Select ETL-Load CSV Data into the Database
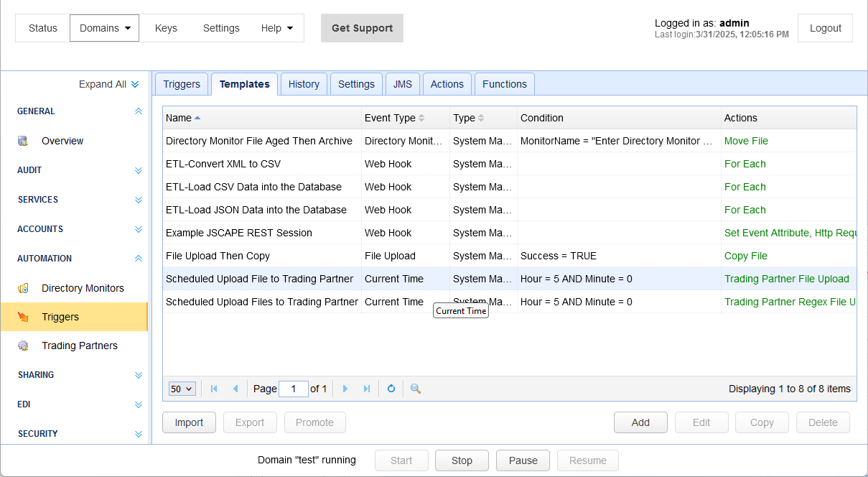The height and width of the screenshot is (477, 868). click(x=510, y=187)
